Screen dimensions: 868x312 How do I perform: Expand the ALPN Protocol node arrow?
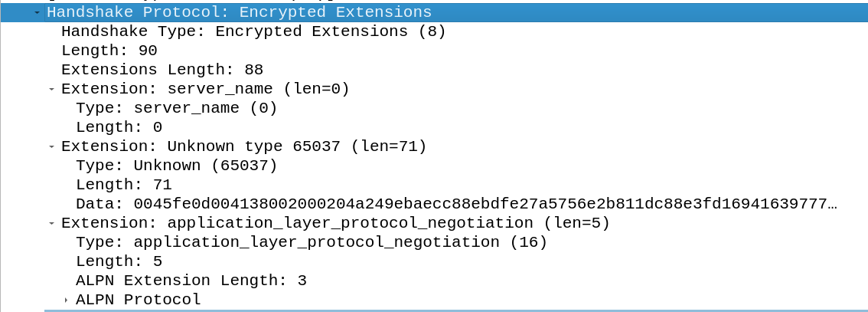coord(67,300)
